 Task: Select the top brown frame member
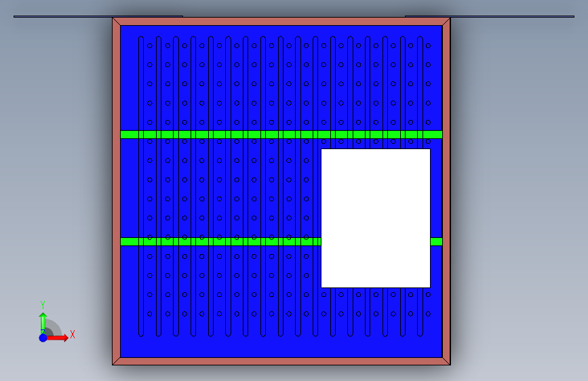point(281,22)
